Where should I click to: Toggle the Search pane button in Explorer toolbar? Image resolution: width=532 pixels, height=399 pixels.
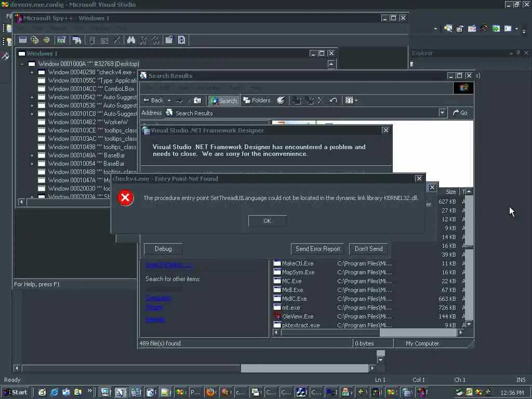[x=223, y=100]
